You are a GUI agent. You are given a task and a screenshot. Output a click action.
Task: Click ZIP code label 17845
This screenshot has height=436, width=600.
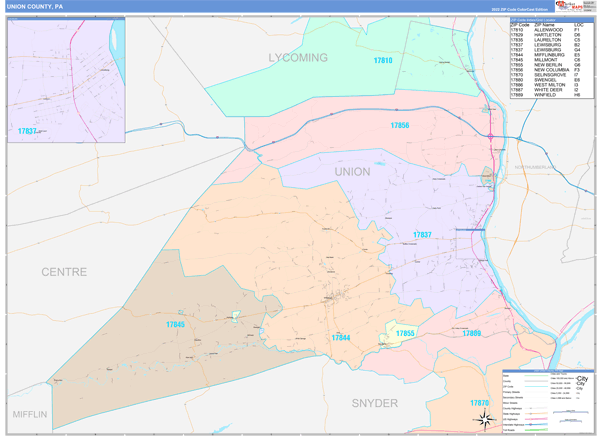(175, 325)
